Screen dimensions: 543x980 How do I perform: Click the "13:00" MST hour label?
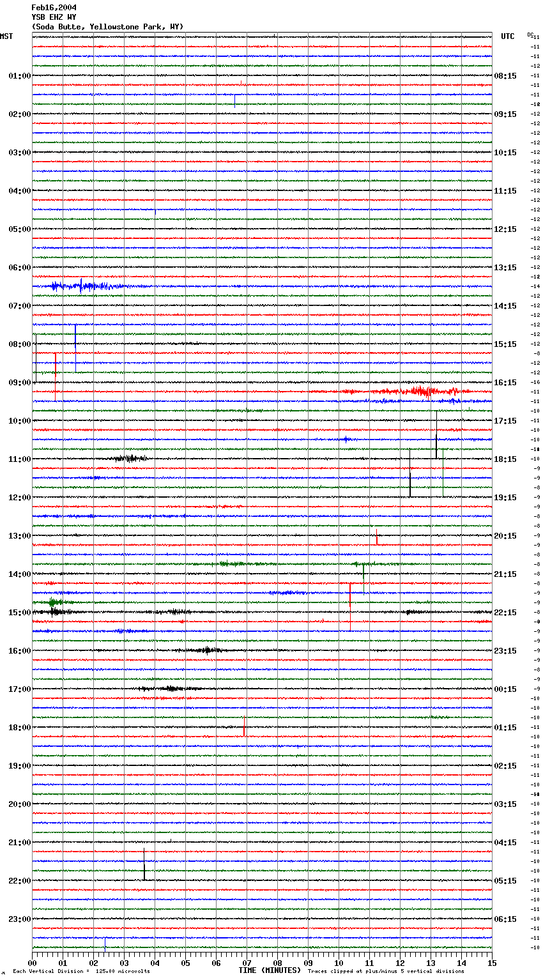pos(20,536)
